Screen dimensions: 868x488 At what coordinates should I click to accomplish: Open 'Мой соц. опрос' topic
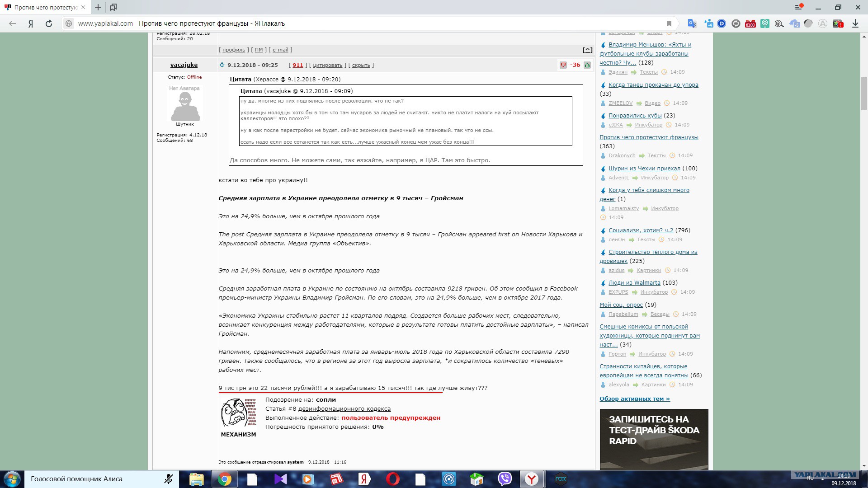(621, 305)
